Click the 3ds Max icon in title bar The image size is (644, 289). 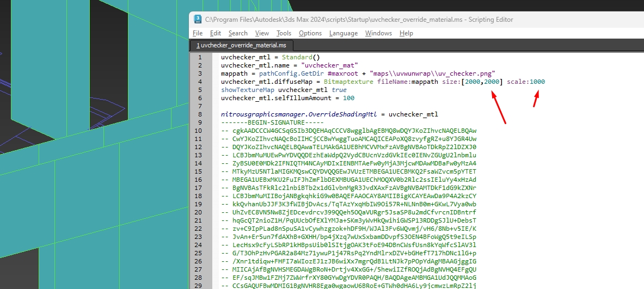198,19
